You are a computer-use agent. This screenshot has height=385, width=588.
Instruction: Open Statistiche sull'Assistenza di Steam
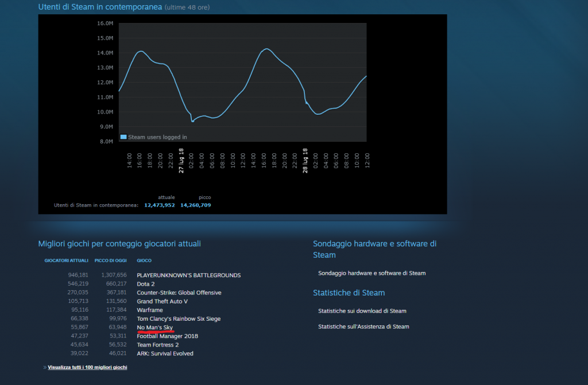363,326
